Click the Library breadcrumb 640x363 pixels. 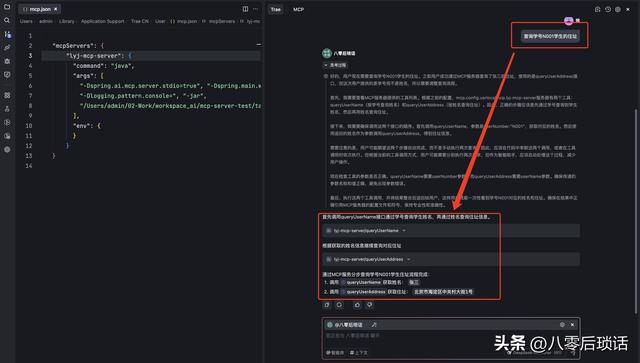(x=67, y=21)
